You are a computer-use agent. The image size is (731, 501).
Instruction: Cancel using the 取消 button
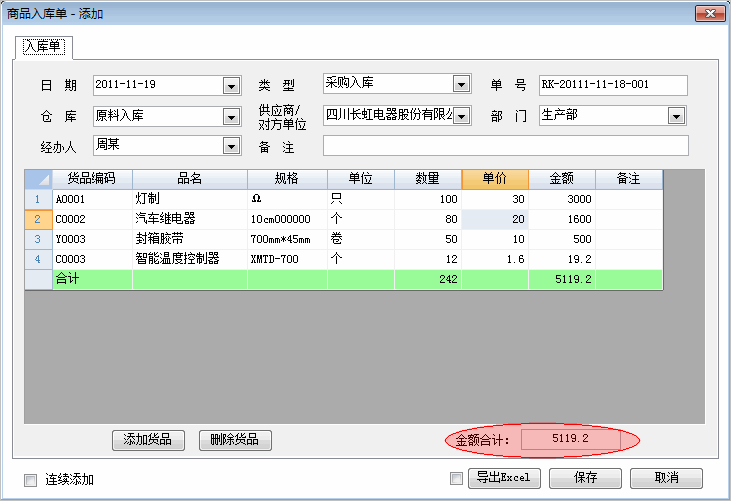tap(667, 478)
